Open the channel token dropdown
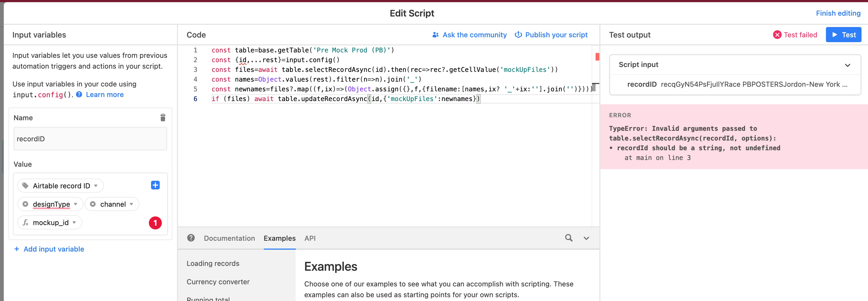The image size is (868, 301). pos(131,204)
